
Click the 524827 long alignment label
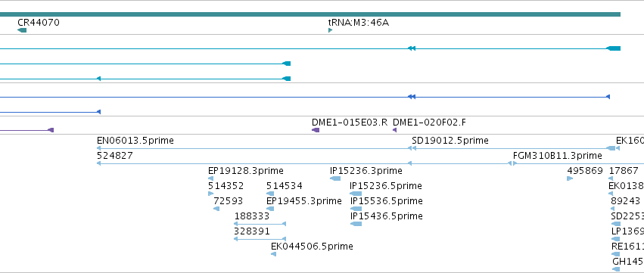click(114, 156)
